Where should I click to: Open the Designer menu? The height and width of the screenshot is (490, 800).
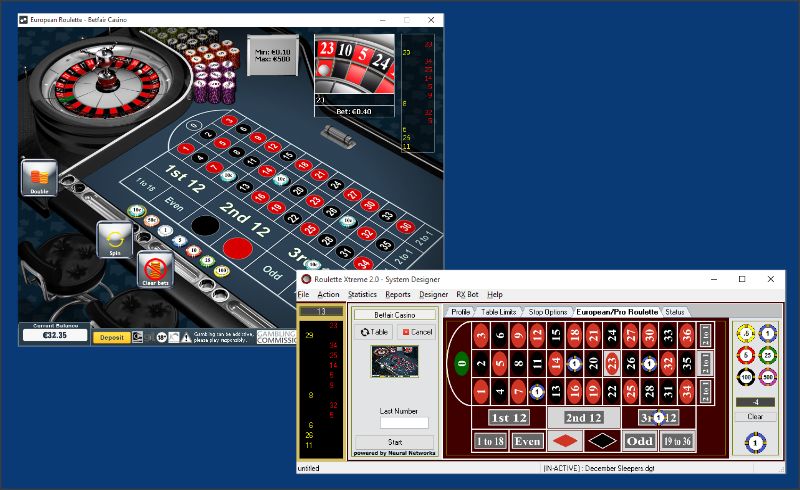click(x=434, y=295)
